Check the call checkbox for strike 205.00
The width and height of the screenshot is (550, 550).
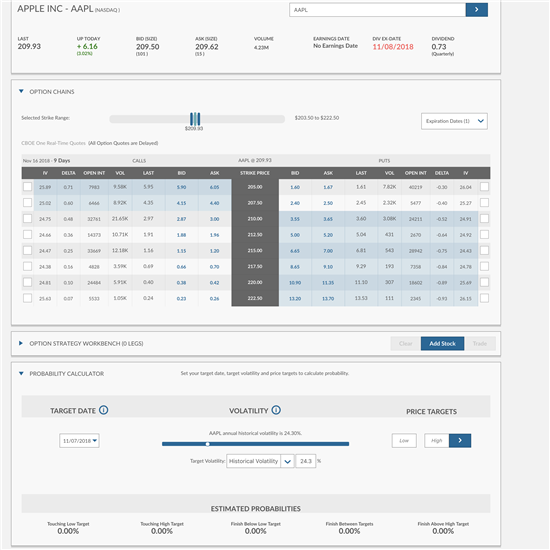click(x=27, y=187)
